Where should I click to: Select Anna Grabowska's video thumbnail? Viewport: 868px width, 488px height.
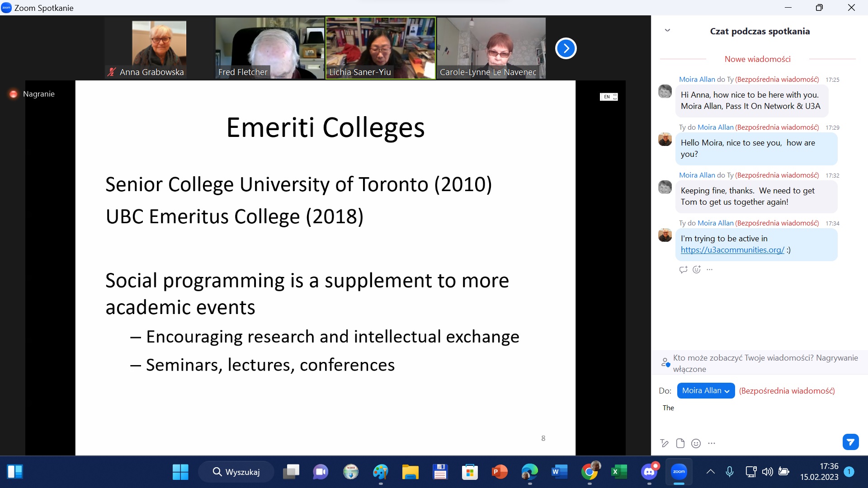pos(159,48)
